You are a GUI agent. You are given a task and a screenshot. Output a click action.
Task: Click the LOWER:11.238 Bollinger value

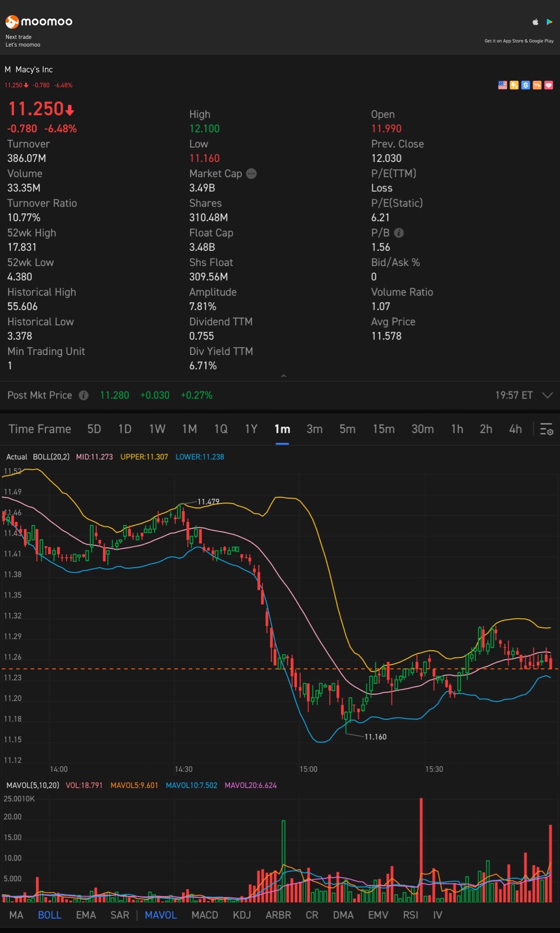coord(200,457)
